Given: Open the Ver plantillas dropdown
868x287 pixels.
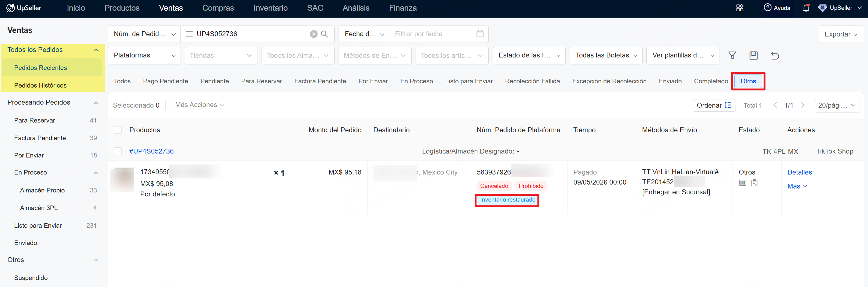Looking at the screenshot, I should coord(683,56).
